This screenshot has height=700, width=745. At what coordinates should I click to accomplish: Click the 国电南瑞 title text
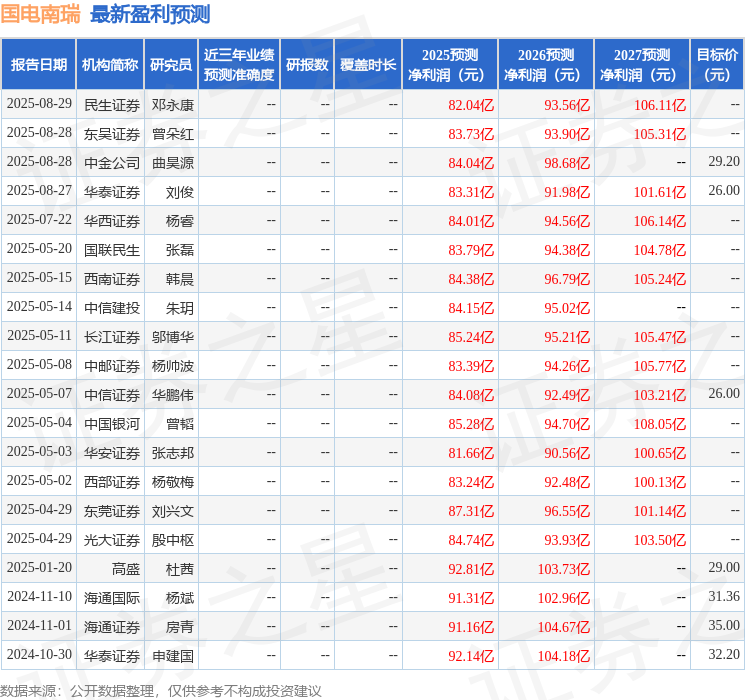(41, 14)
